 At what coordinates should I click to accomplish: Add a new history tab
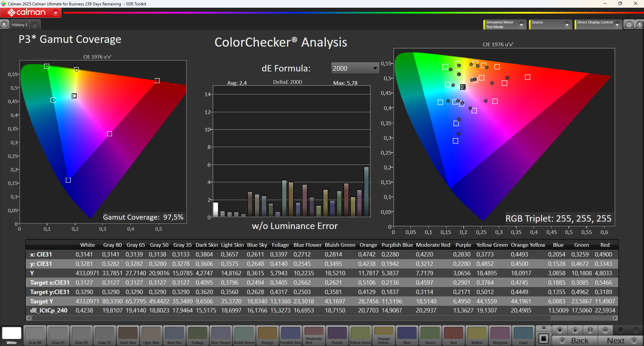pyautogui.click(x=35, y=25)
